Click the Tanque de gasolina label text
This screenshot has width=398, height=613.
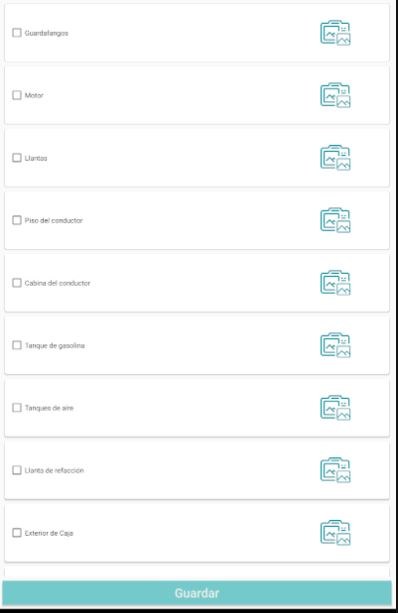55,346
